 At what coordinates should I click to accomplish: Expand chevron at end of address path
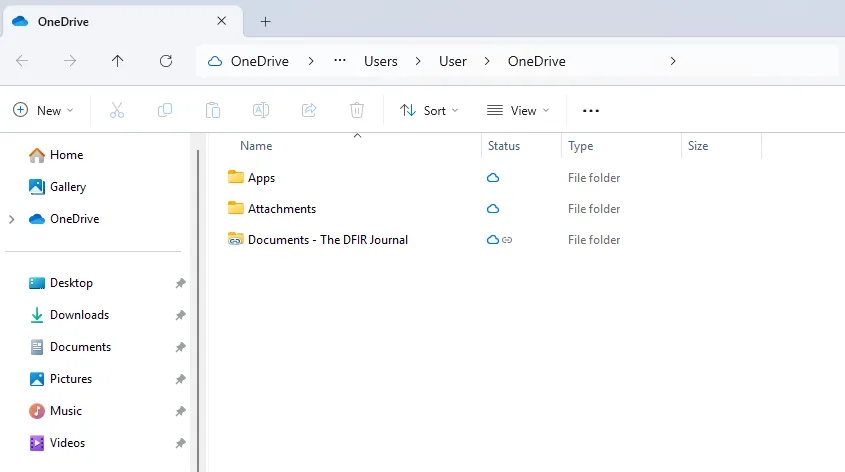pyautogui.click(x=673, y=61)
